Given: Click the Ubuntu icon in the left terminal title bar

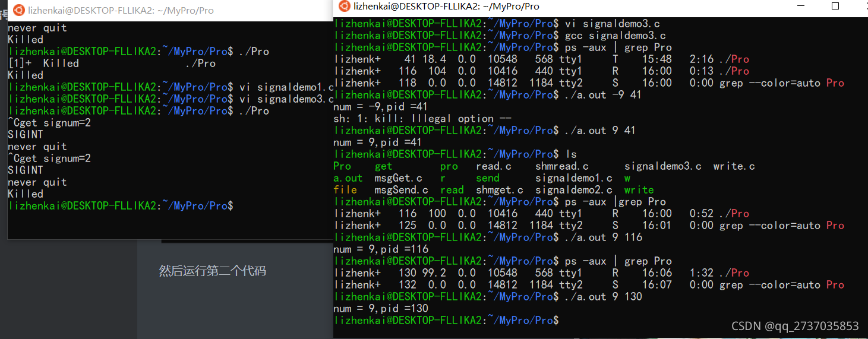Looking at the screenshot, I should pyautogui.click(x=19, y=10).
